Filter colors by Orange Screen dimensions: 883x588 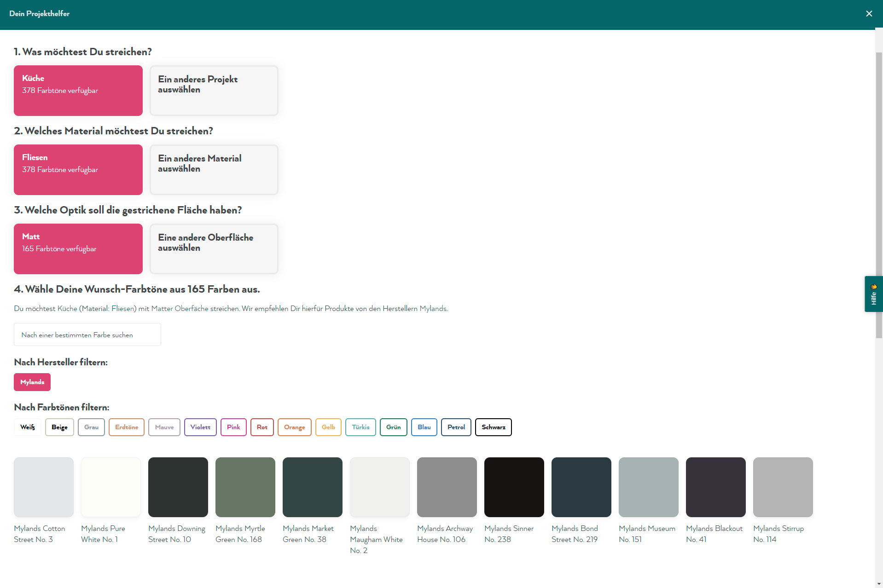(295, 427)
